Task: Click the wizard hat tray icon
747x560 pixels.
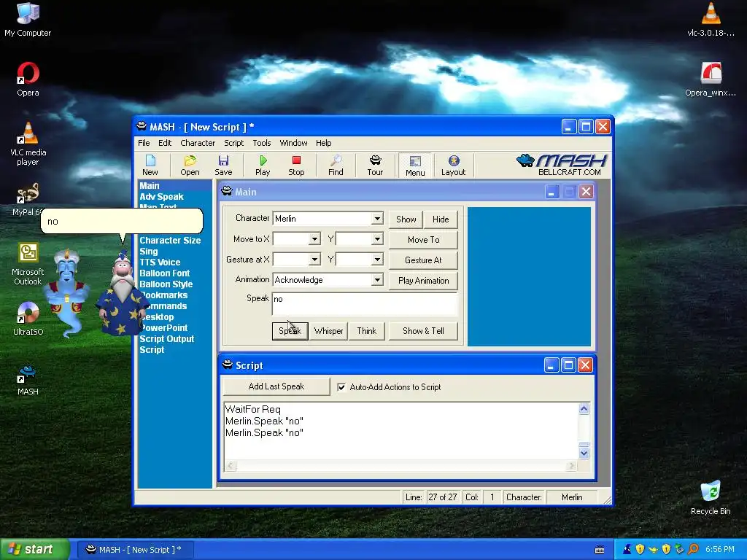Action: [627, 549]
